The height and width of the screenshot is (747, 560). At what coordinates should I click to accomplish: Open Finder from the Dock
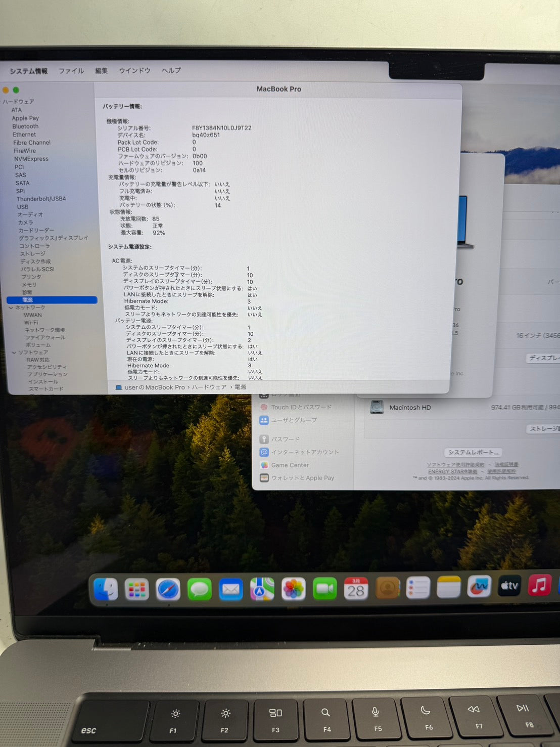pyautogui.click(x=105, y=588)
